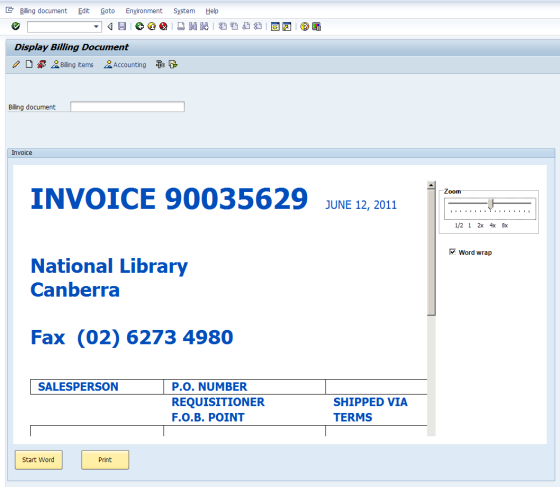Click the Invoice group box title
560x487 pixels.
point(22,153)
